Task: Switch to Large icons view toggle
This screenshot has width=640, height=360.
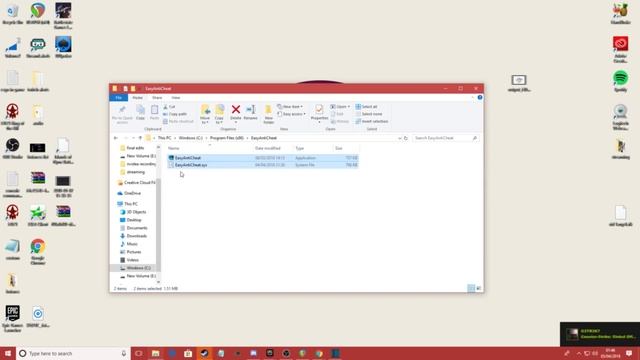Action: (x=479, y=288)
